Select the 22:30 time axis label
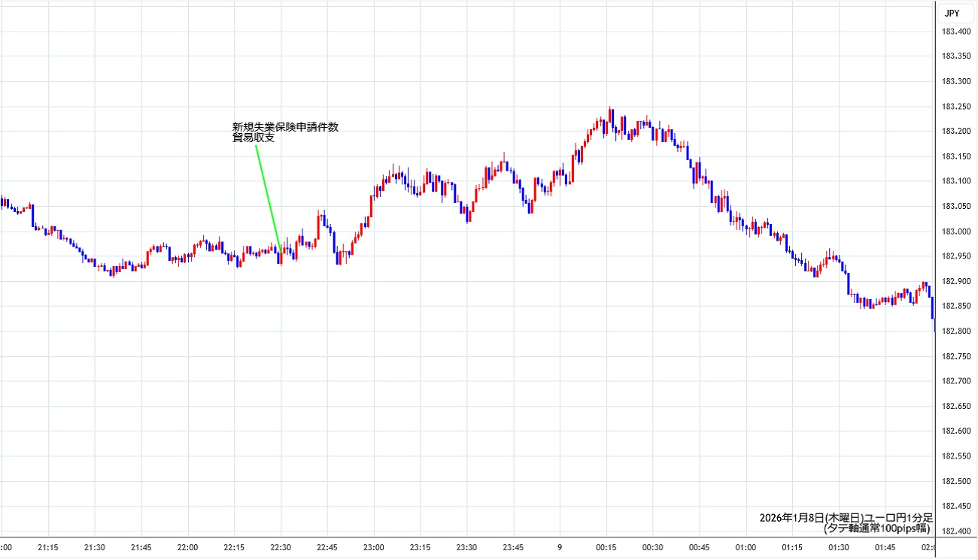 280,546
